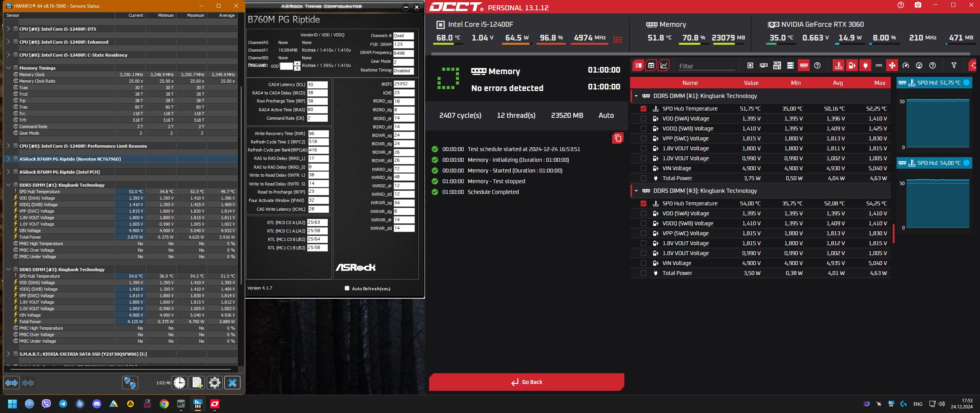The height and width of the screenshot is (413, 980).
Task: Collapse OCCT DDR5 DIMM [#1] sensor group
Action: click(x=636, y=96)
